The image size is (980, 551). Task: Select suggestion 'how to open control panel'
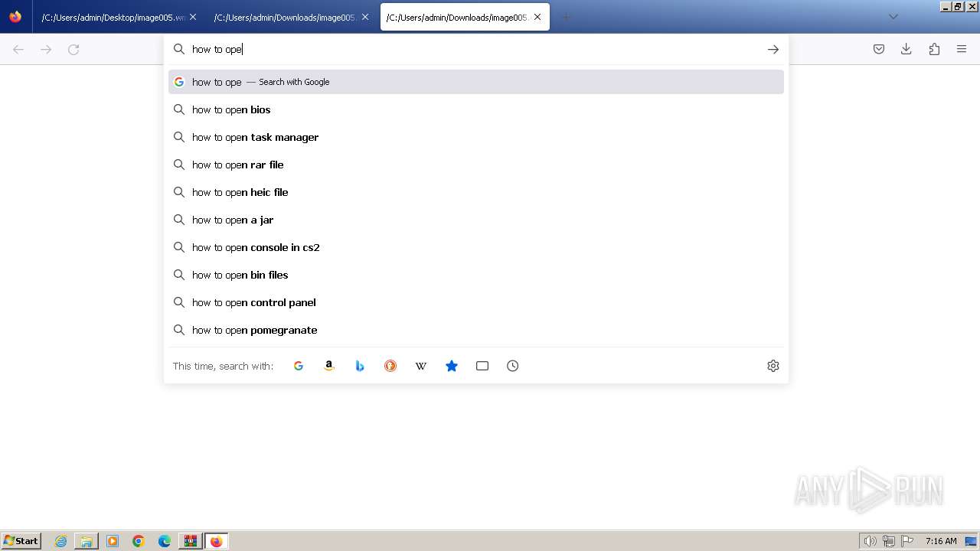(x=476, y=302)
